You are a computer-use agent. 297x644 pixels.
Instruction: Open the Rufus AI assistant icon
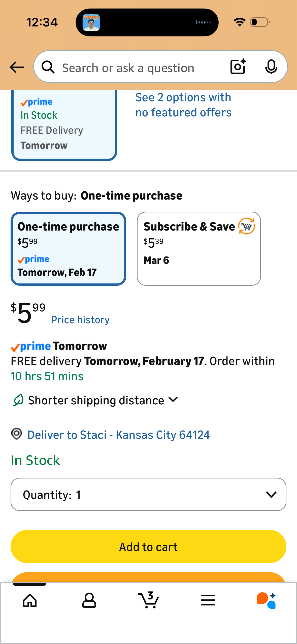266,600
